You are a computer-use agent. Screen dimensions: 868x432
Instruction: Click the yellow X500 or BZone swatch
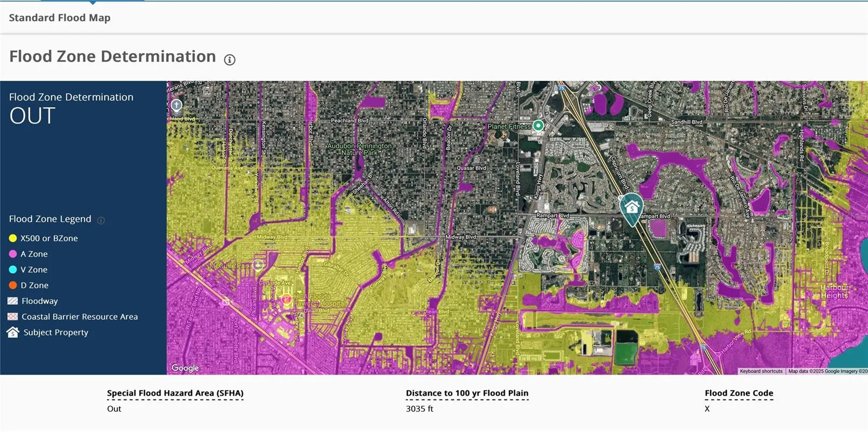[x=13, y=238]
